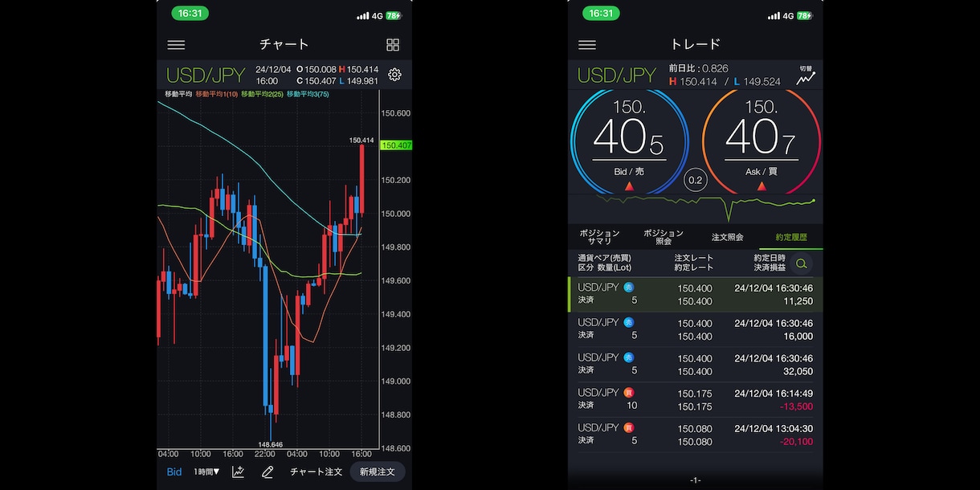Select the trade row with profit 32,050
980x490 pixels.
coord(696,365)
